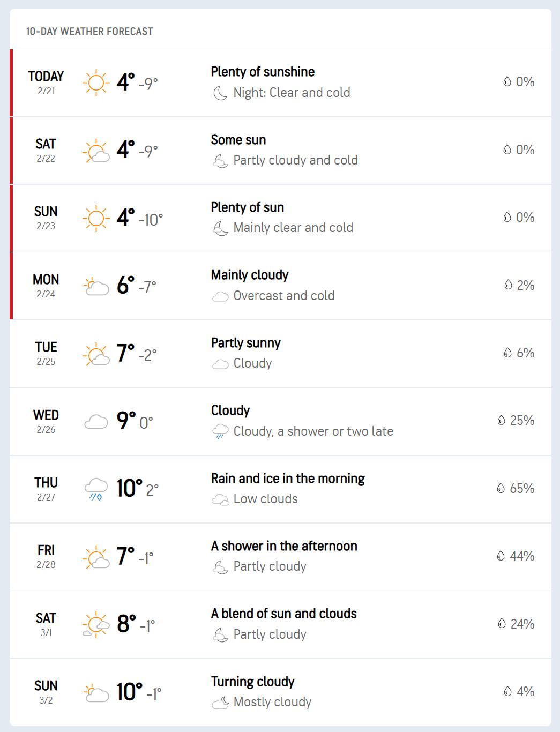Screen dimensions: 560x732
Task: Click the cloud icon for Wednesday 2/26
Action: pos(96,422)
